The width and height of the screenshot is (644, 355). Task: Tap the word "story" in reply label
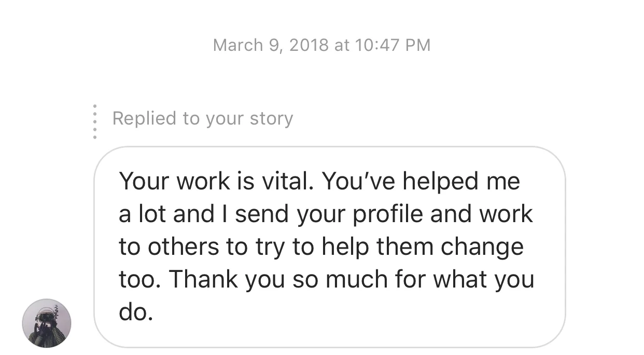click(271, 119)
